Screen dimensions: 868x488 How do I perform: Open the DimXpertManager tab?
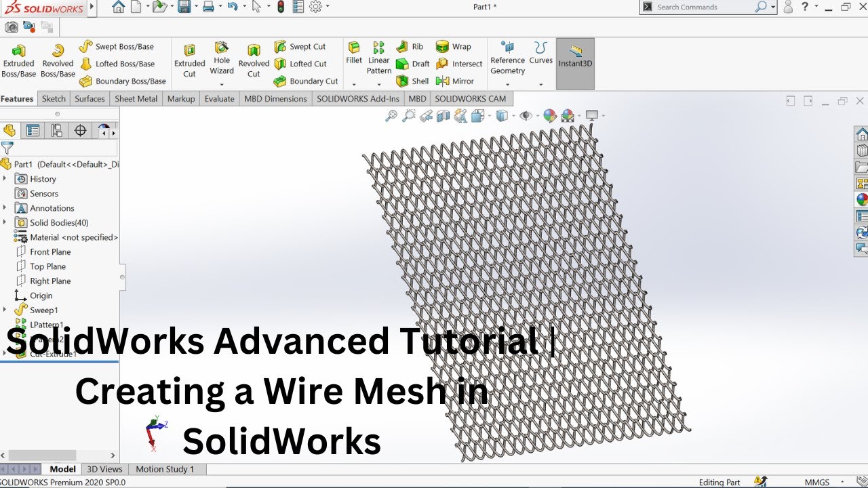point(80,131)
